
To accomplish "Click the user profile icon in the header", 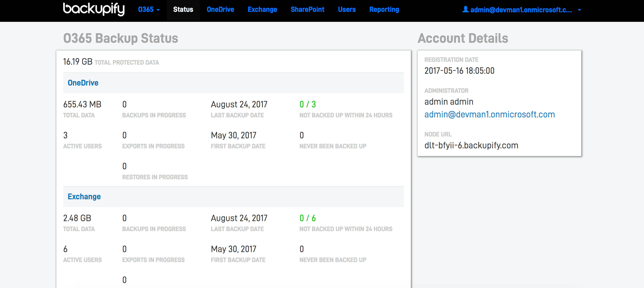I will pos(465,10).
